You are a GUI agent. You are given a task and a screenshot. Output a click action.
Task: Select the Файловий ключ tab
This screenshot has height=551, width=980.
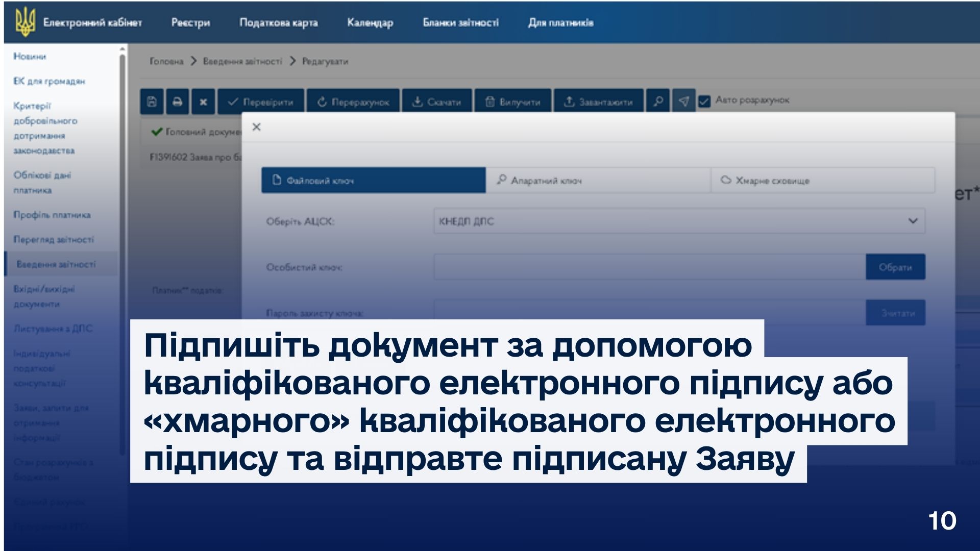click(374, 180)
